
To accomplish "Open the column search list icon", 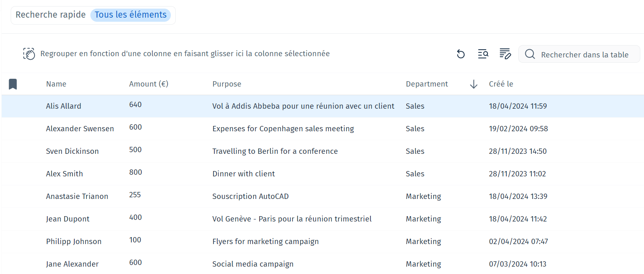I will [x=483, y=54].
